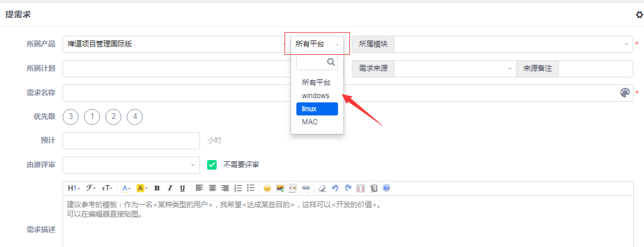Toggle bold formatting
This screenshot has width=644, height=247.
tap(157, 188)
